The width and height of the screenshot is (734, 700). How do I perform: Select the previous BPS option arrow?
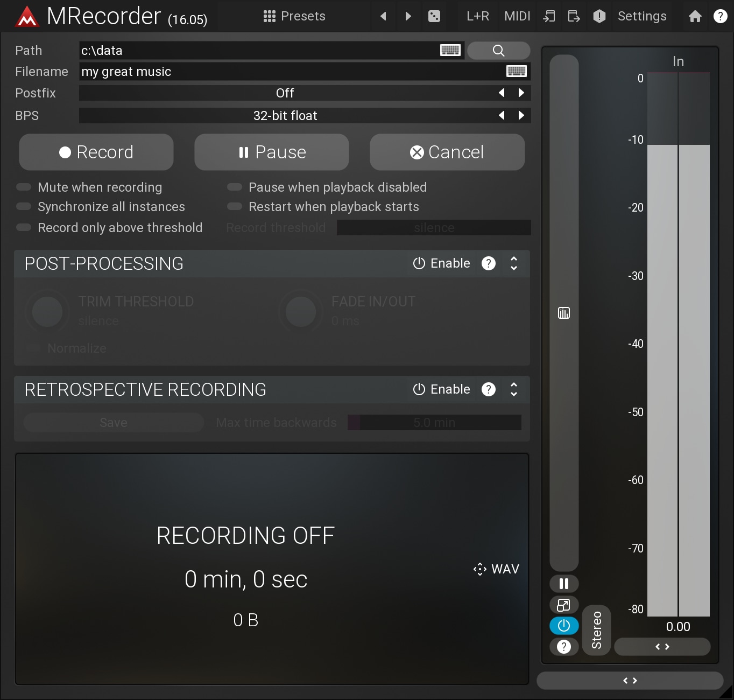click(x=502, y=115)
